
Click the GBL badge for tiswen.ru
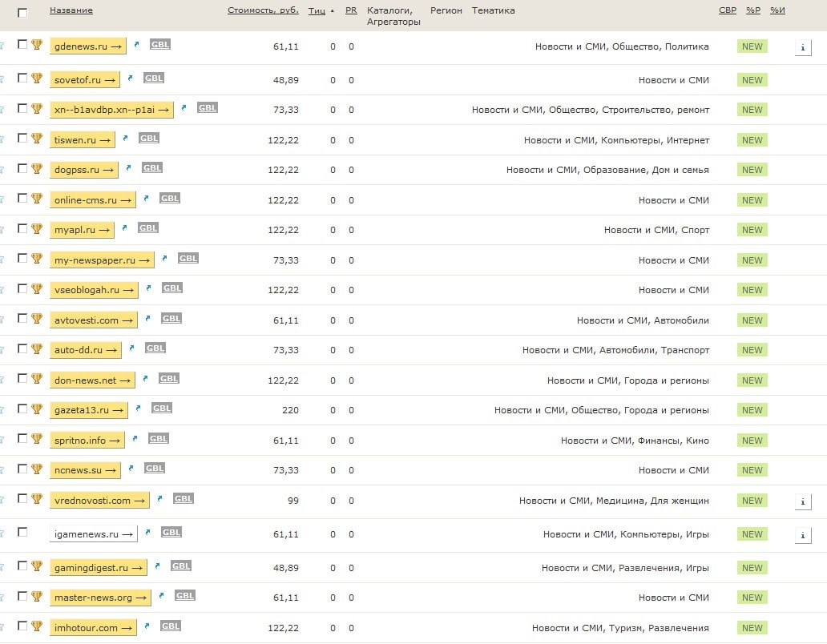[x=149, y=139]
